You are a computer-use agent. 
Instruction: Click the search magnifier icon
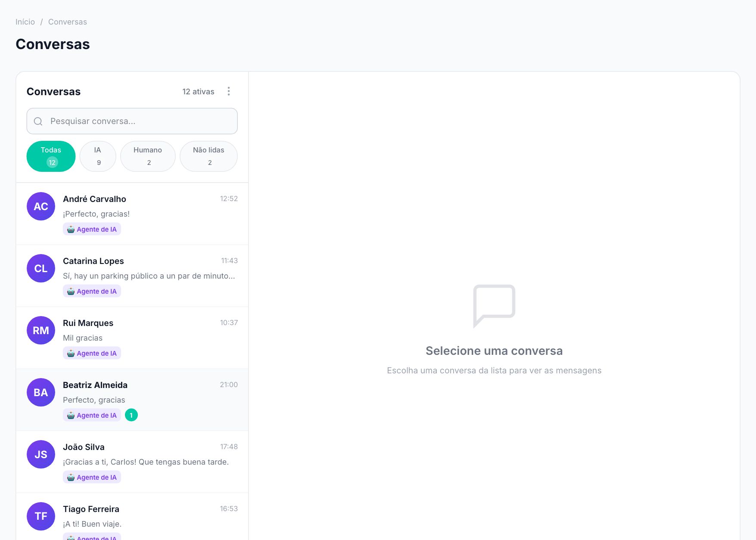pos(38,121)
